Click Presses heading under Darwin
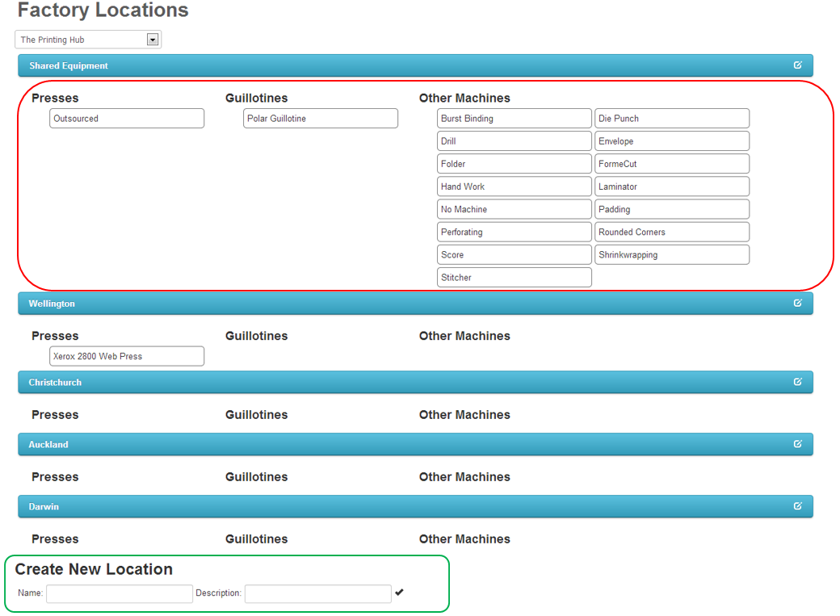The height and width of the screenshot is (616, 840). (x=55, y=538)
